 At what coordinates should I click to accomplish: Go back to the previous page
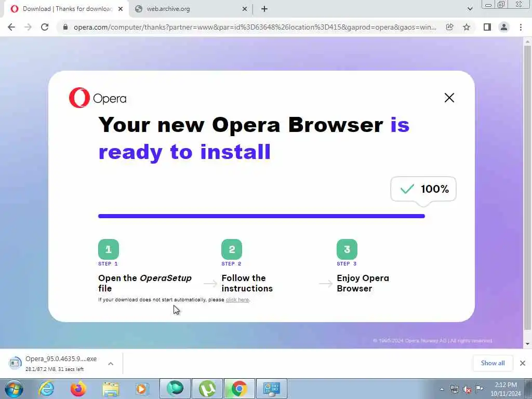click(11, 27)
